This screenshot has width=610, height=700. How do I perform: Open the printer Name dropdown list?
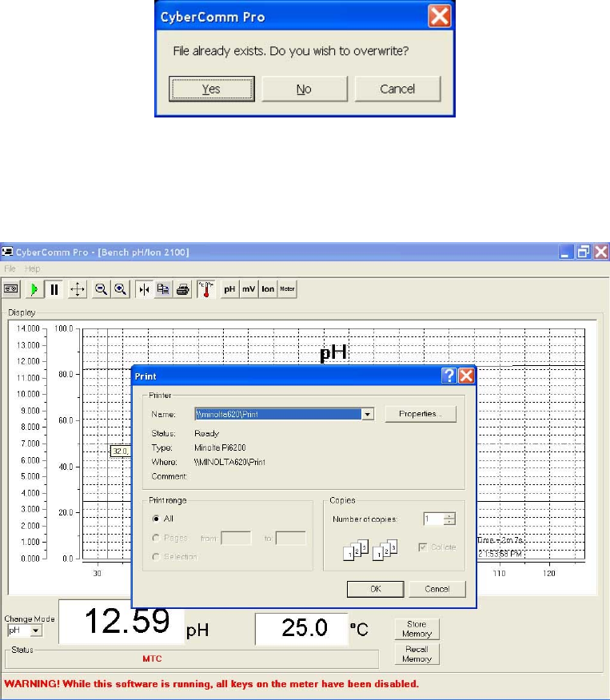click(367, 414)
